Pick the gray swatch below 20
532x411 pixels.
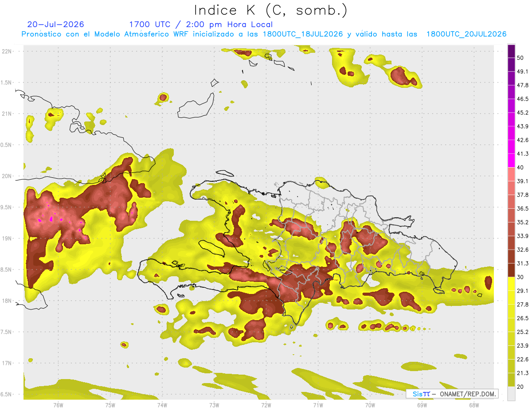click(x=511, y=393)
